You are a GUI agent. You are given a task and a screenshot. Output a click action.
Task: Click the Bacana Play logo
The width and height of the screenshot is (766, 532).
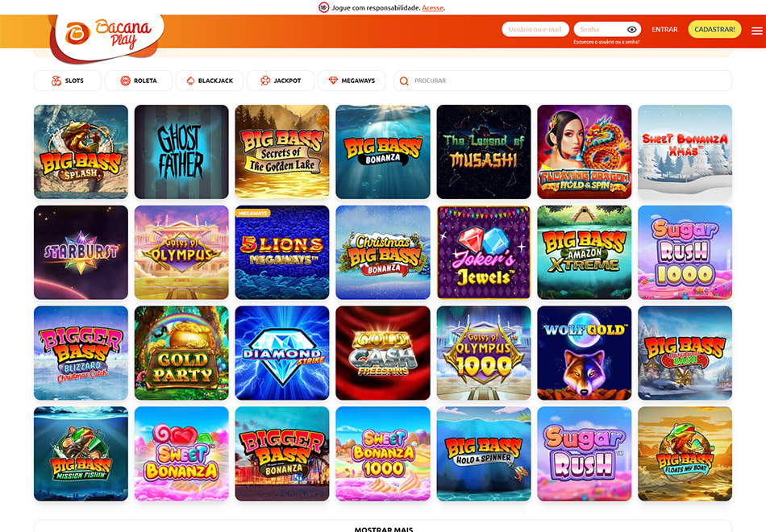click(x=107, y=35)
